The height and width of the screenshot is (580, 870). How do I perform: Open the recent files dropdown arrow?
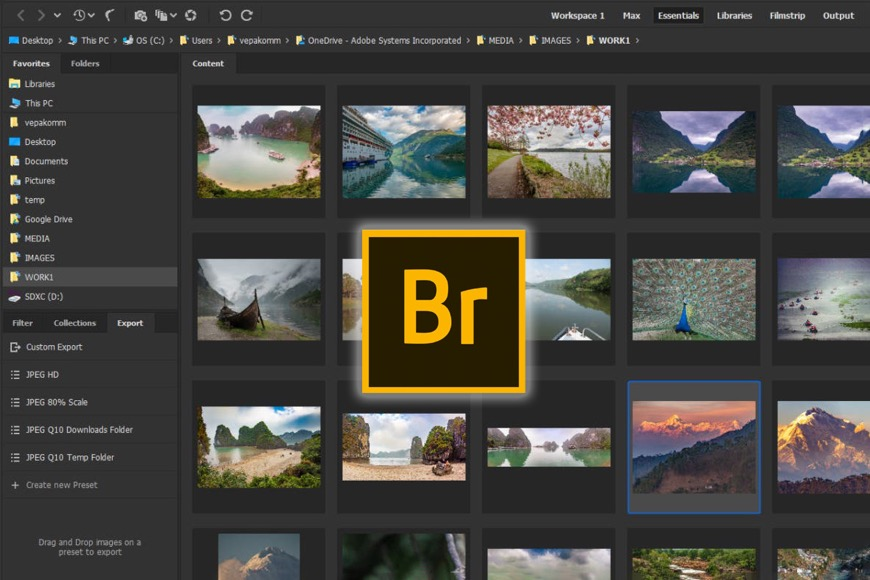coord(91,15)
